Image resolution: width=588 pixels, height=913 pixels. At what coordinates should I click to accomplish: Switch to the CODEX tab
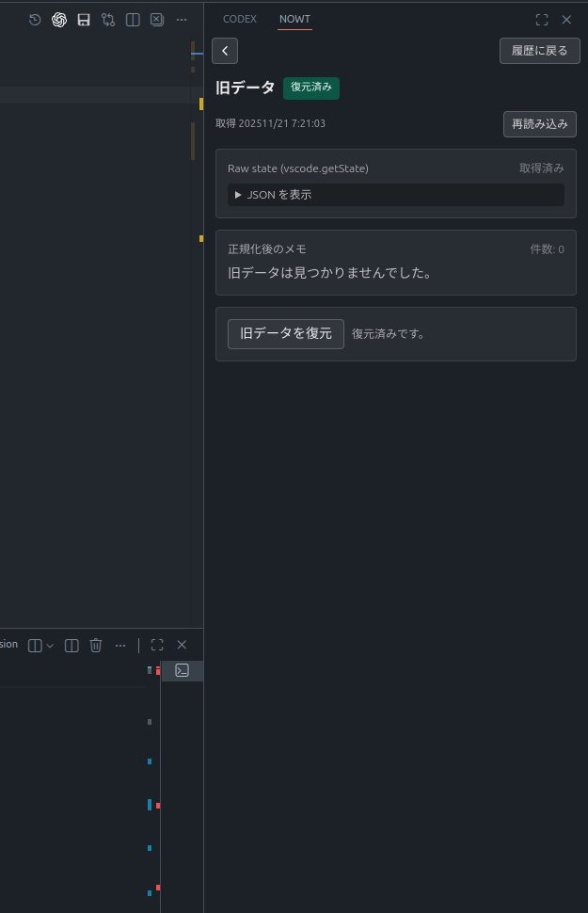coord(239,19)
